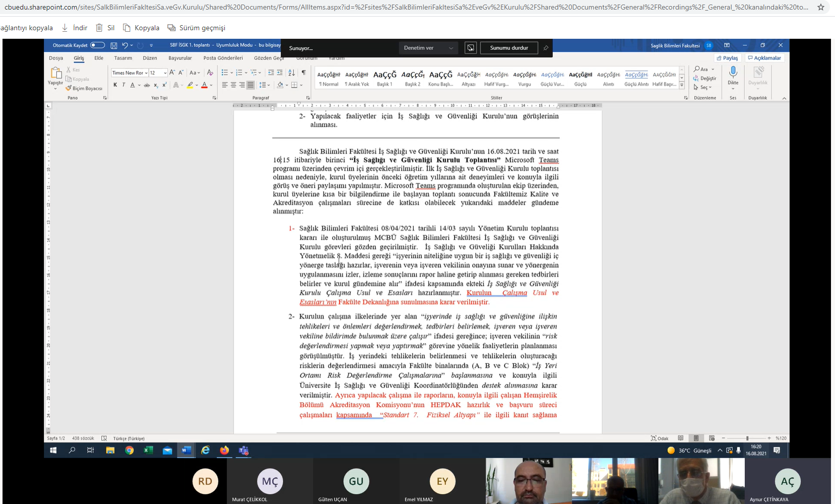Image resolution: width=835 pixels, height=504 pixels.
Task: Expand the Denetim ver dropdown
Action: 429,48
